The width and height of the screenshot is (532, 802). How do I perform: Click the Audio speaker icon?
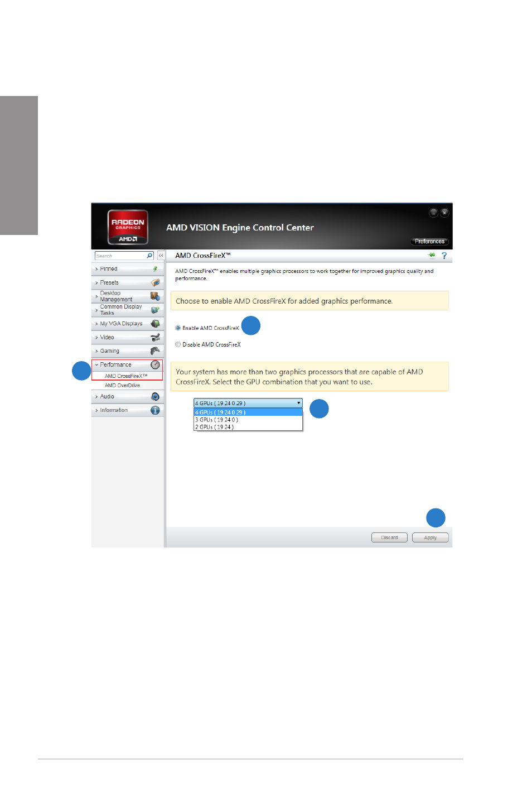coord(155,396)
